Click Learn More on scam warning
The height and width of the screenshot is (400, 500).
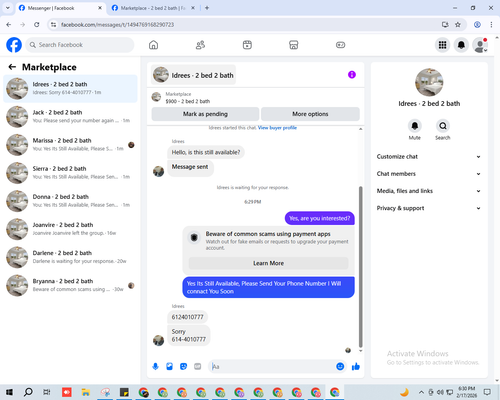click(269, 263)
